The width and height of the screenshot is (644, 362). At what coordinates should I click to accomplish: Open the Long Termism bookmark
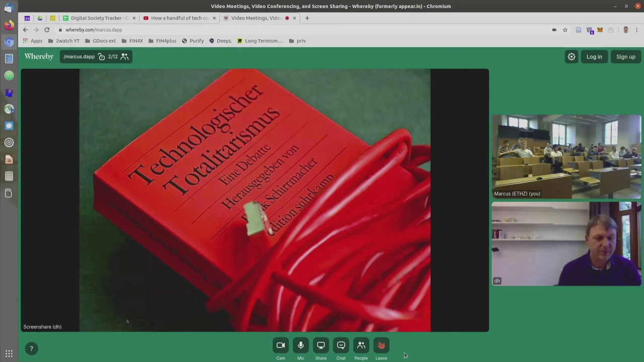click(x=260, y=41)
